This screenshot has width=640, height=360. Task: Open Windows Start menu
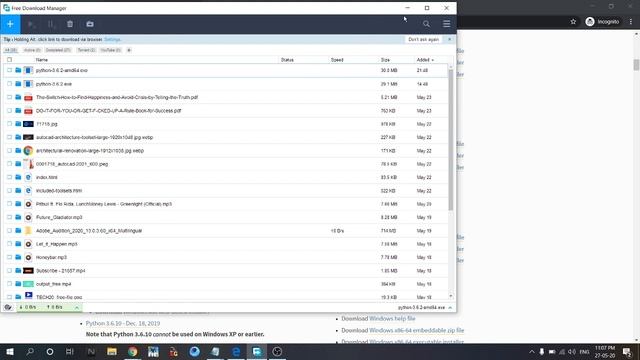(x=10, y=351)
